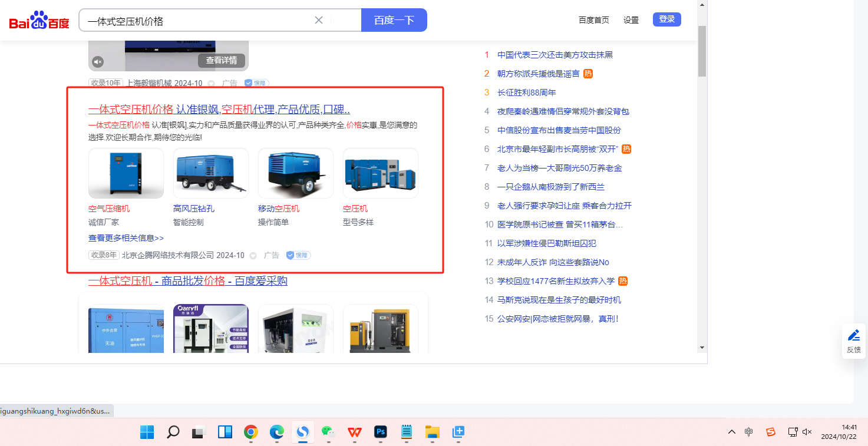Click the multi-model 空压机 thumbnail
The height and width of the screenshot is (446, 868).
point(381,173)
